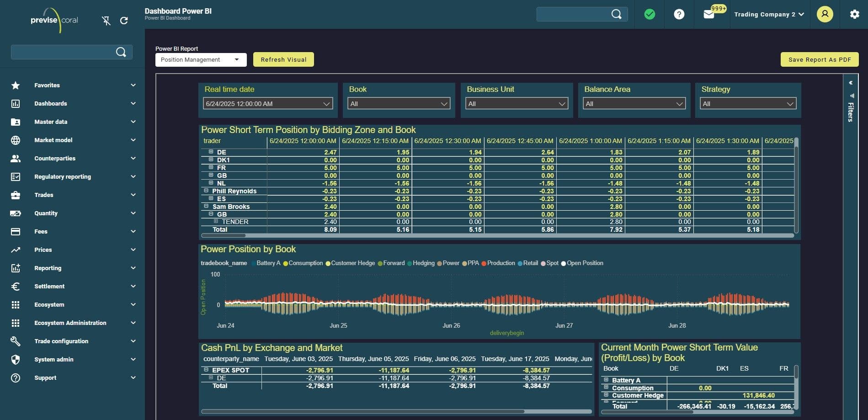868x420 pixels.
Task: Open the settings gear icon
Action: point(854,14)
